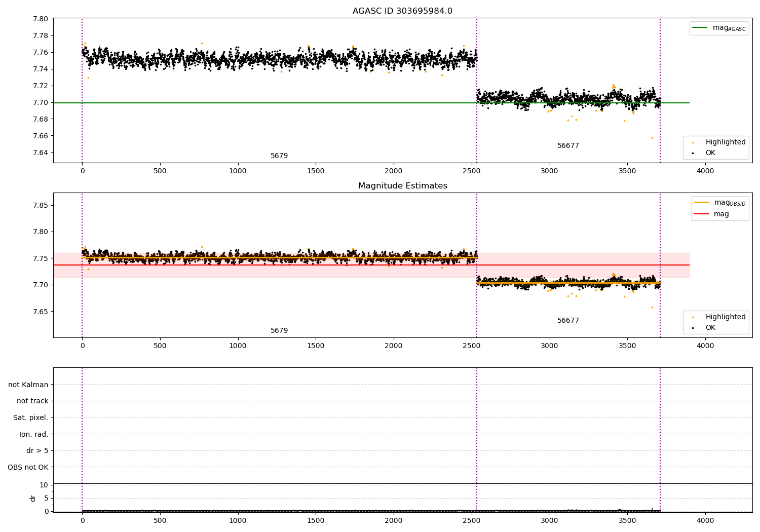Click the '5' tick on the dr axis
This screenshot has height=532, width=760.
46,498
